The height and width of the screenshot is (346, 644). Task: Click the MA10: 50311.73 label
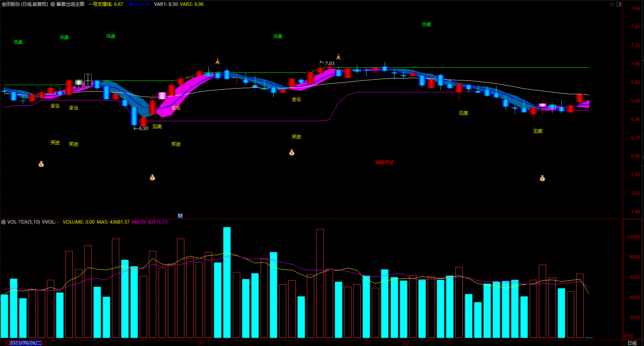150,222
